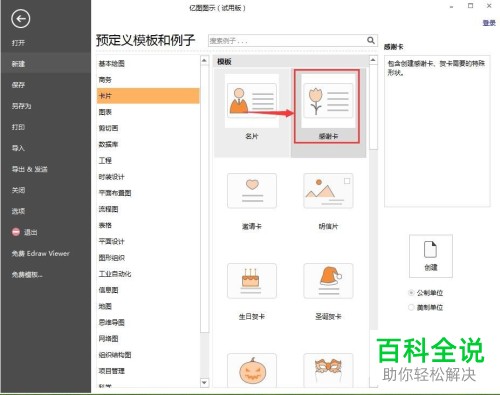This screenshot has height=395, width=500.
Task: Select the 项目管理 category
Action: [x=111, y=371]
